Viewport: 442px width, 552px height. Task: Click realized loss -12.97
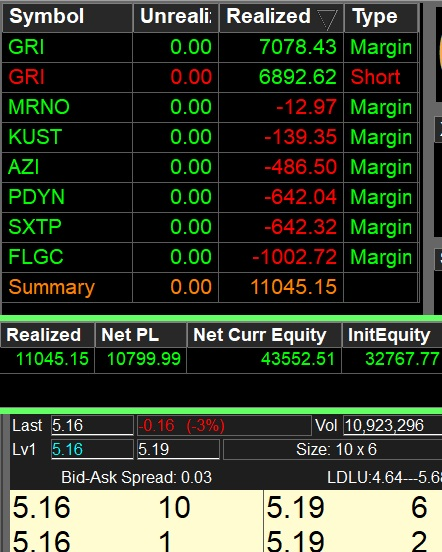pyautogui.click(x=306, y=107)
